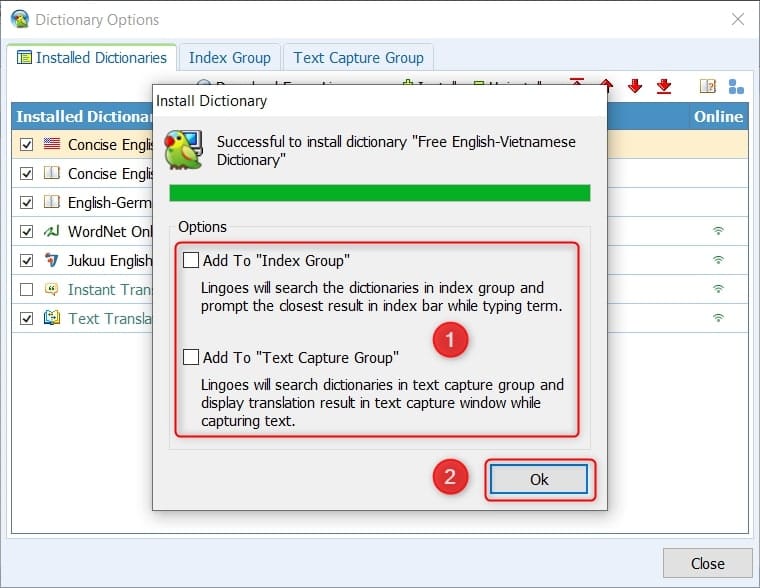This screenshot has height=588, width=760.
Task: Open dictionary properties book icon in toolbar
Action: tap(708, 86)
